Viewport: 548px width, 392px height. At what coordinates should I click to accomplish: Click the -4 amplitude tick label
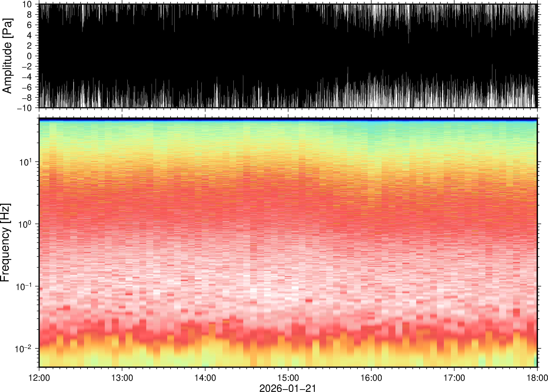point(27,77)
